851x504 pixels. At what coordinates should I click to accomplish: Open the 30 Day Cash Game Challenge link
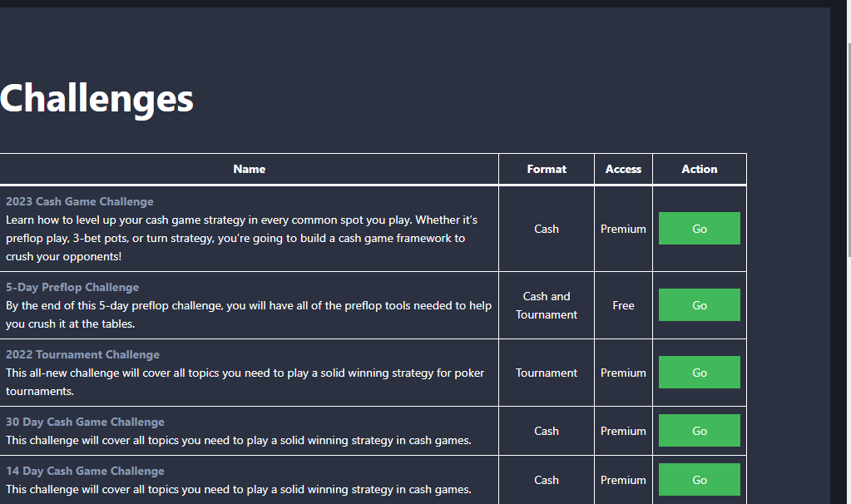coord(85,422)
